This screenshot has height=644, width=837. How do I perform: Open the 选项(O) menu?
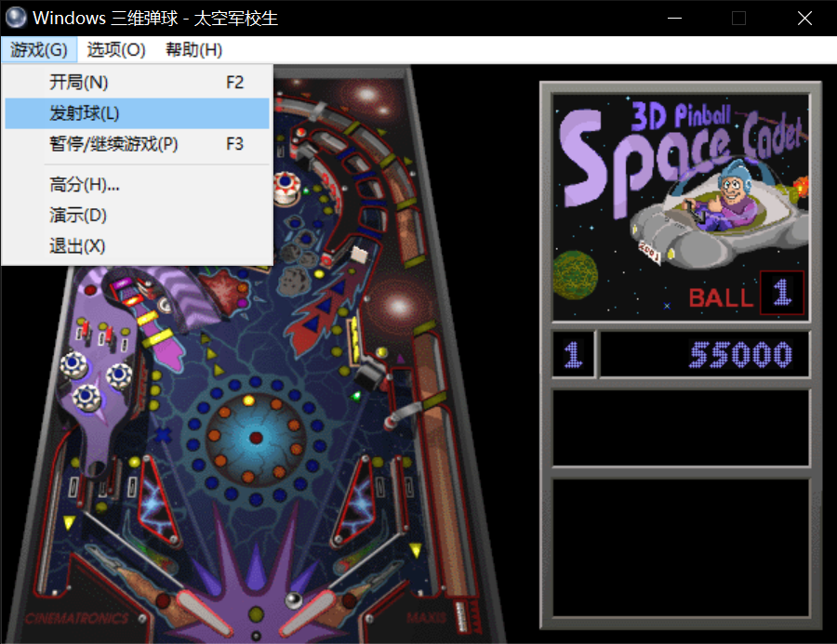[116, 50]
